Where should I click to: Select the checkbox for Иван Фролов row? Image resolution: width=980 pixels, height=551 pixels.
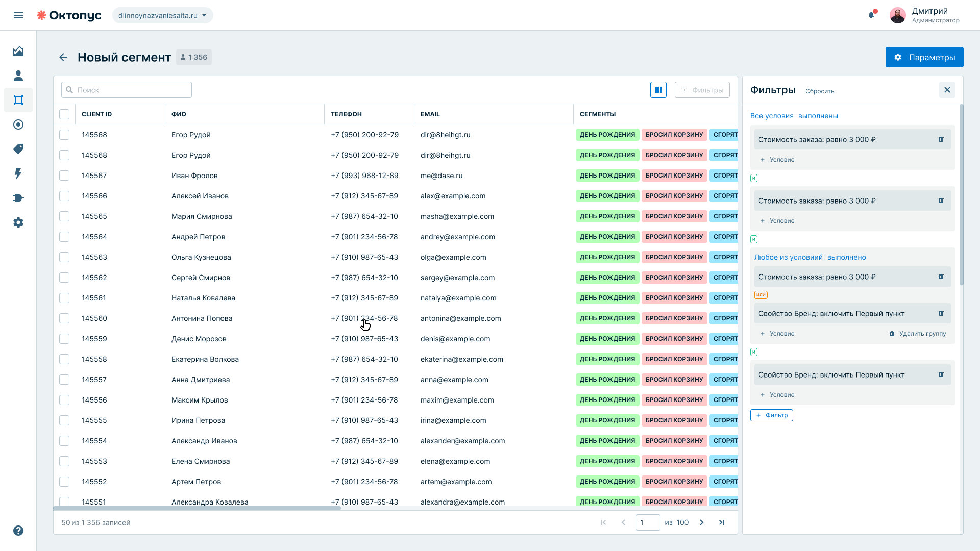point(64,176)
